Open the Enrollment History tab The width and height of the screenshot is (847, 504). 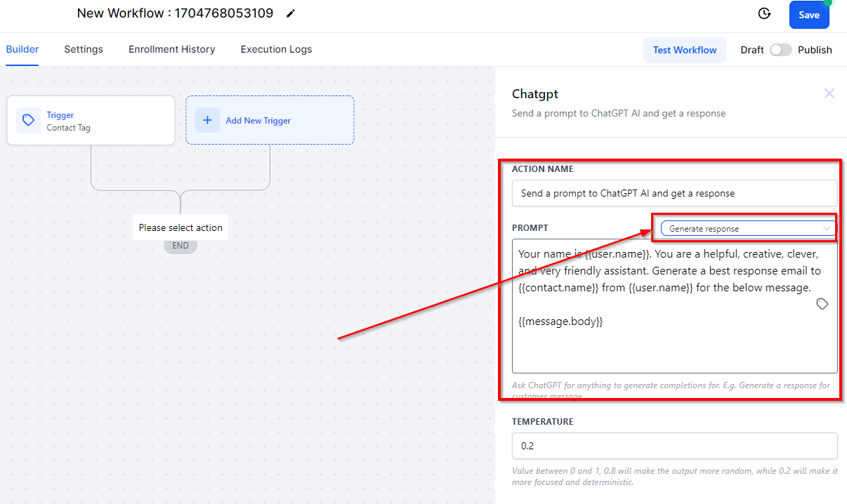pyautogui.click(x=172, y=49)
